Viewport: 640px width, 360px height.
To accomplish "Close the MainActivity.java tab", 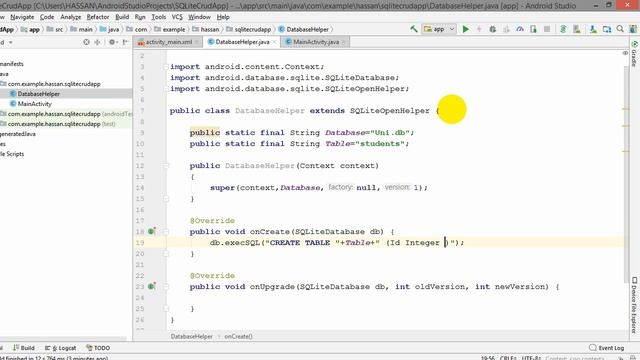I will (344, 42).
